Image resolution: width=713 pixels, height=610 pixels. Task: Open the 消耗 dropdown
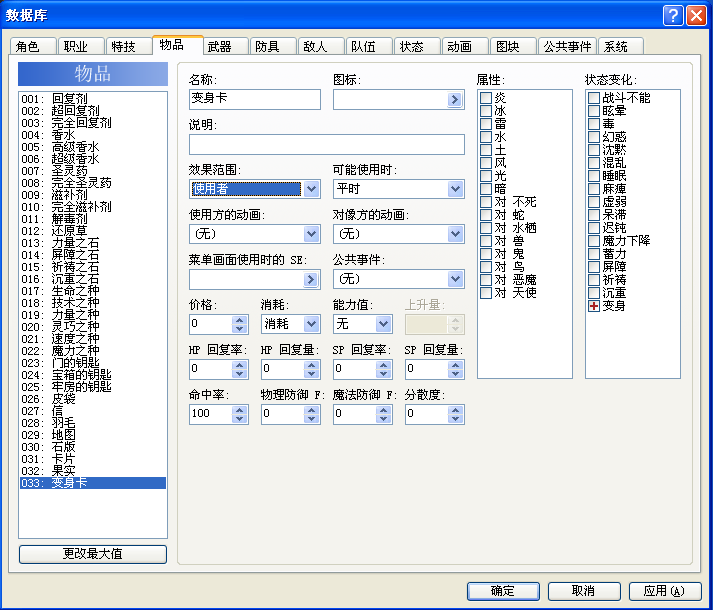[311, 324]
